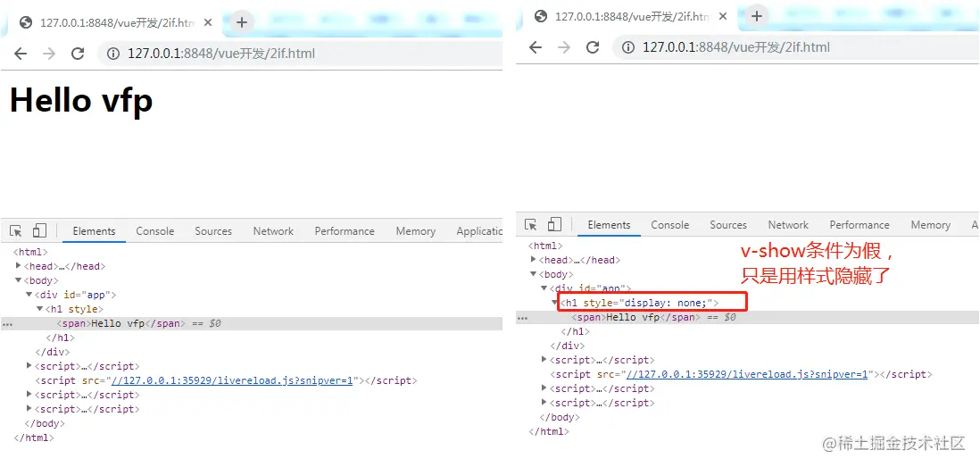The height and width of the screenshot is (467, 980).
Task: Click forward arrow in right browser window
Action: 564,47
